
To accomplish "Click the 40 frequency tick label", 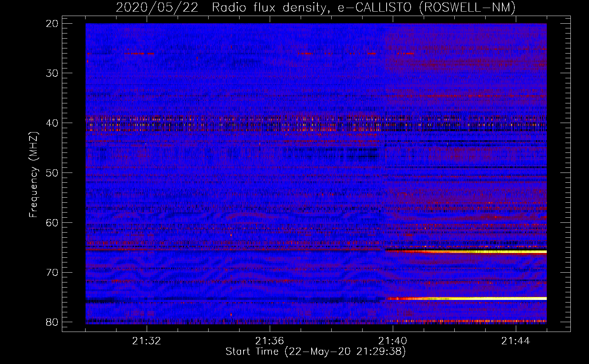I will pos(52,123).
